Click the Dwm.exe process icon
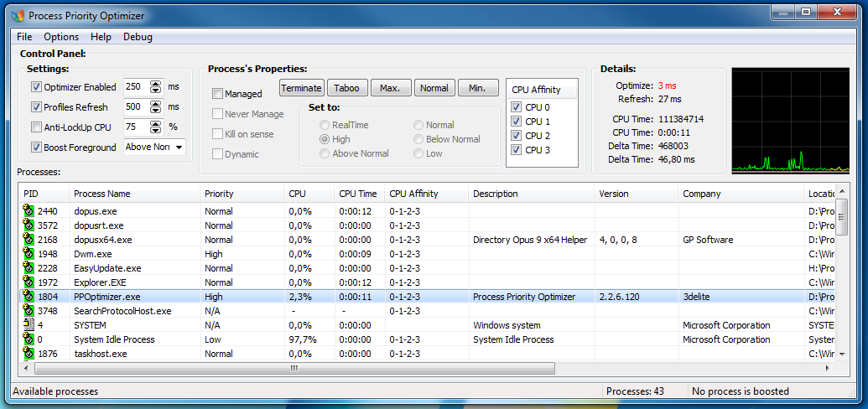Image resolution: width=868 pixels, height=409 pixels. tap(29, 254)
